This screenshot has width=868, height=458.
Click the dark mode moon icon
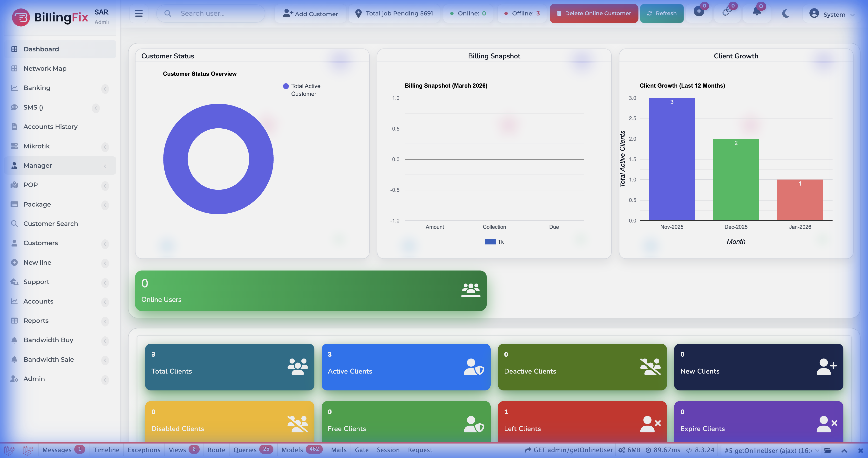[786, 14]
